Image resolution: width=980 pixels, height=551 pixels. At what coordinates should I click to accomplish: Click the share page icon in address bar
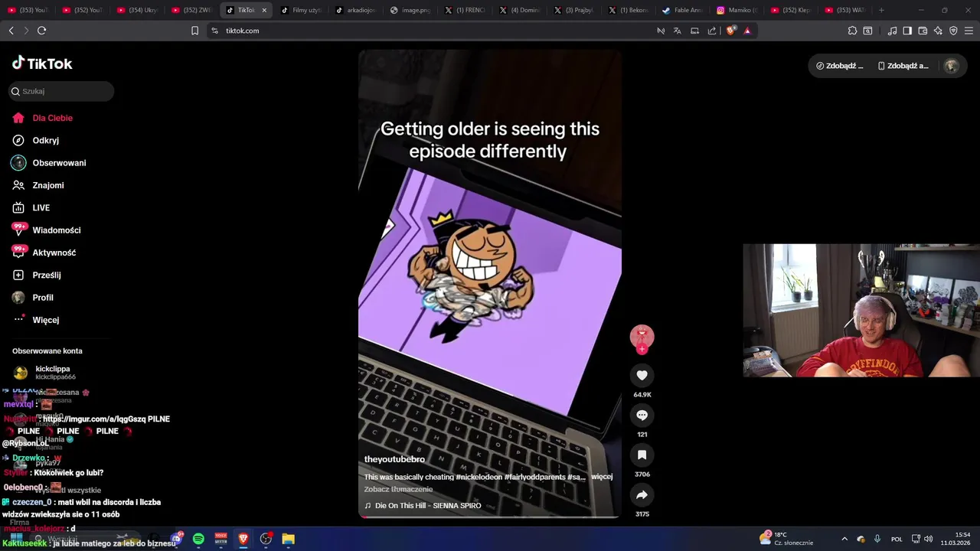point(712,31)
